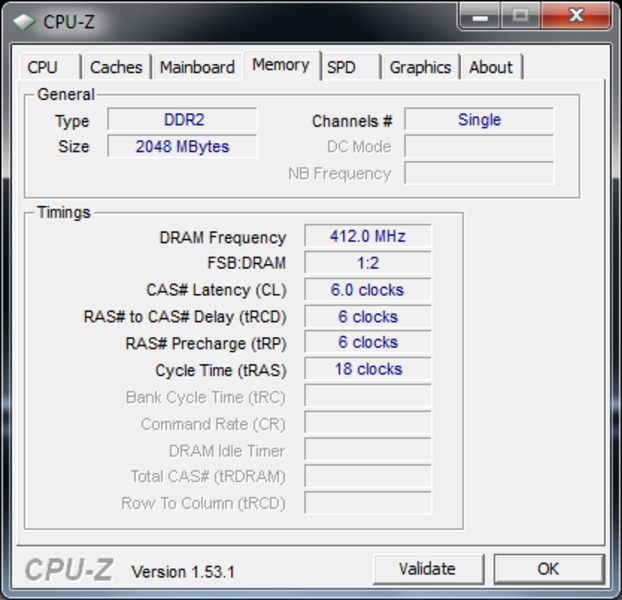
Task: Click the "Row To Column (tRCD)" label
Action: pyautogui.click(x=203, y=504)
